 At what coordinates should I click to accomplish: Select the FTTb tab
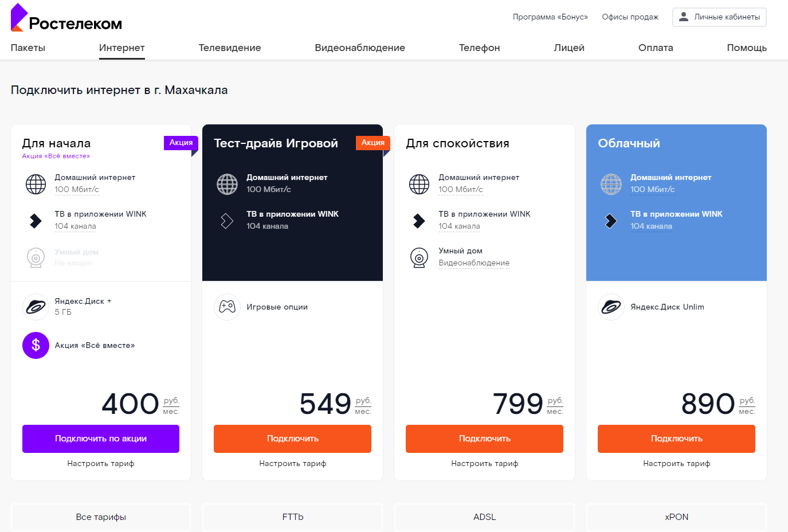[x=292, y=517]
